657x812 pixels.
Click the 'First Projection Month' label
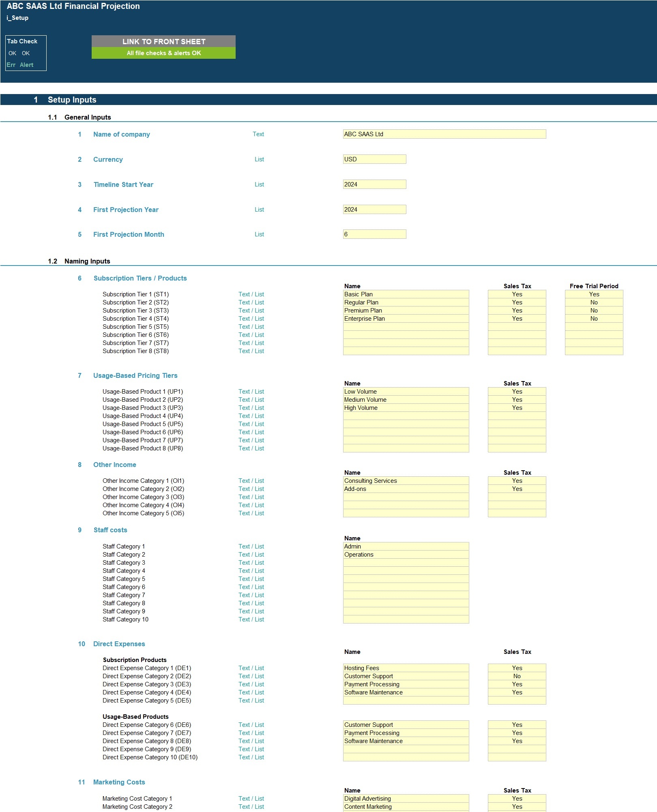point(129,234)
